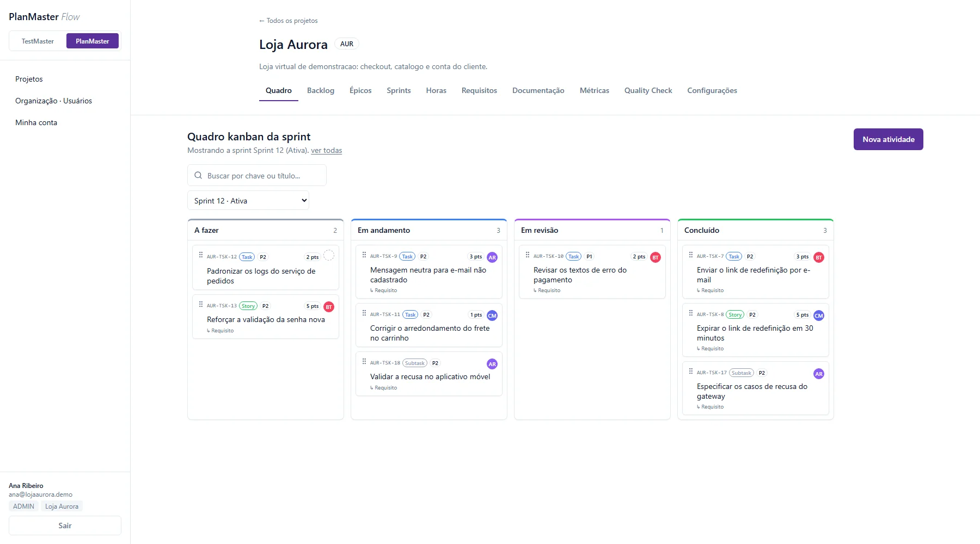Click drag handle icon on AUR-TSK-12 card
Screen dimensions: 980x544
(201, 255)
